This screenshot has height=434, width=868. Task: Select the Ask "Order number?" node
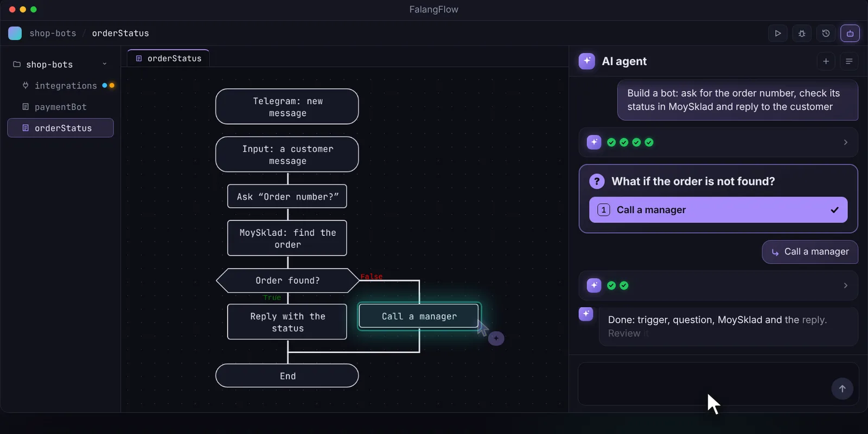coord(287,196)
